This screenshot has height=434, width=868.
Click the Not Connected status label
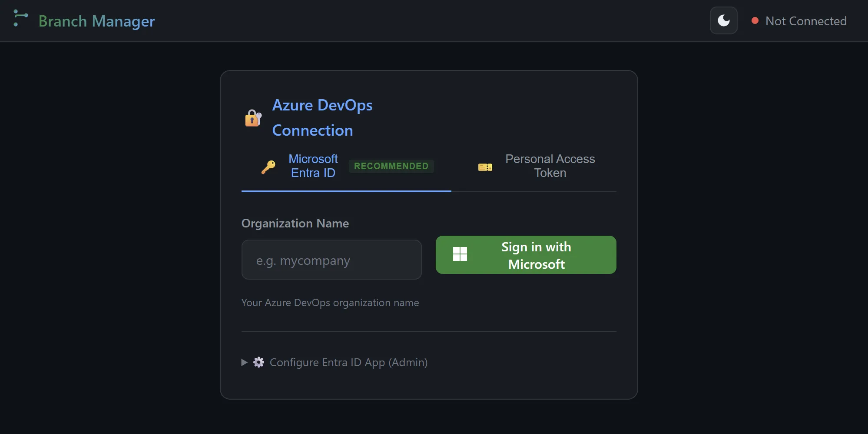point(805,21)
